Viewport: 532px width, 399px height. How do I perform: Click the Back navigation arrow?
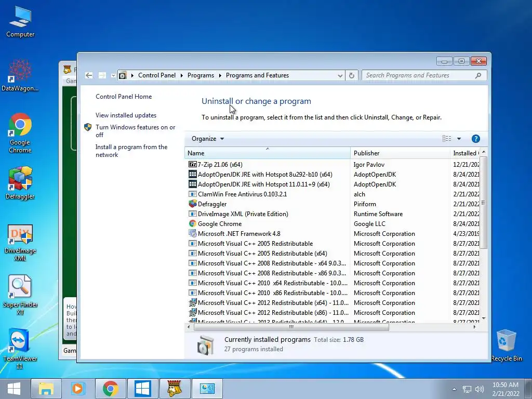(89, 75)
